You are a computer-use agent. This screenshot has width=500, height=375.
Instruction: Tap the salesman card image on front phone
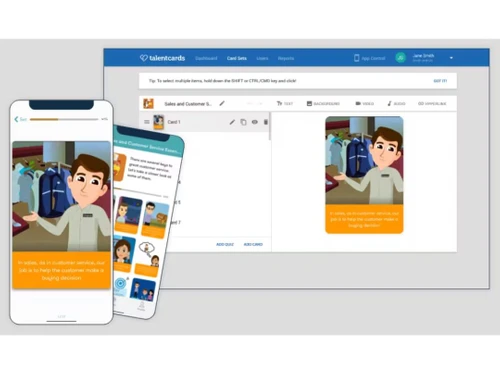coord(62,196)
